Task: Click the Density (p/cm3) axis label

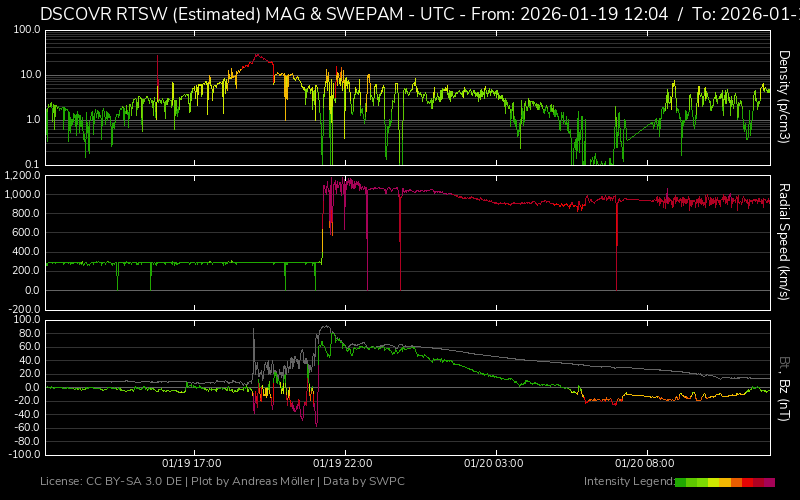Action: click(785, 96)
